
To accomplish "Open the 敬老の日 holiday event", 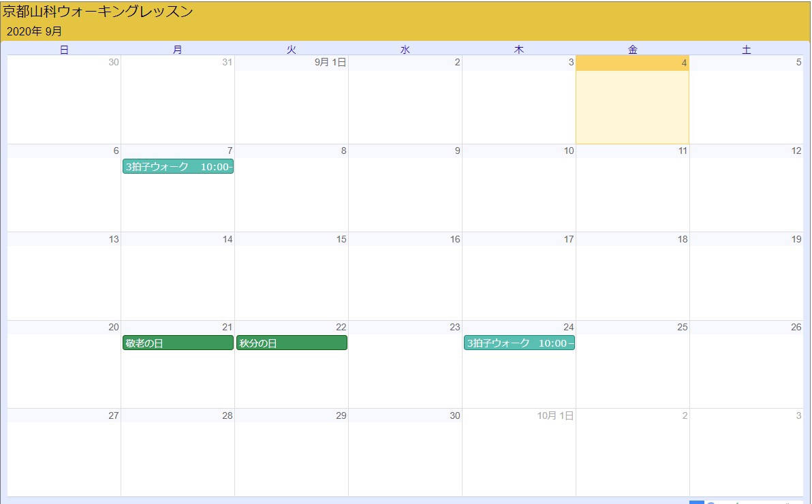I will [178, 343].
